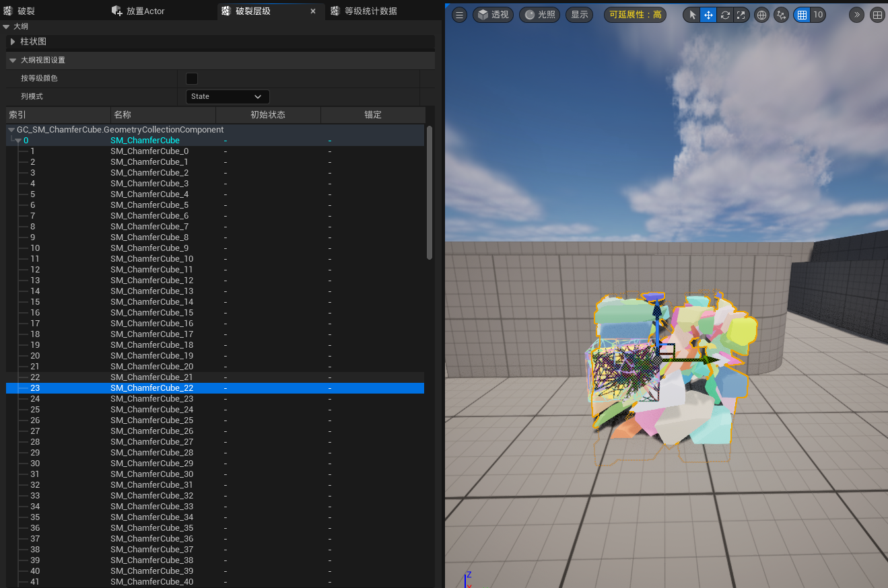This screenshot has width=888, height=588.
Task: Toggle world coordinate system globe icon
Action: tap(761, 15)
